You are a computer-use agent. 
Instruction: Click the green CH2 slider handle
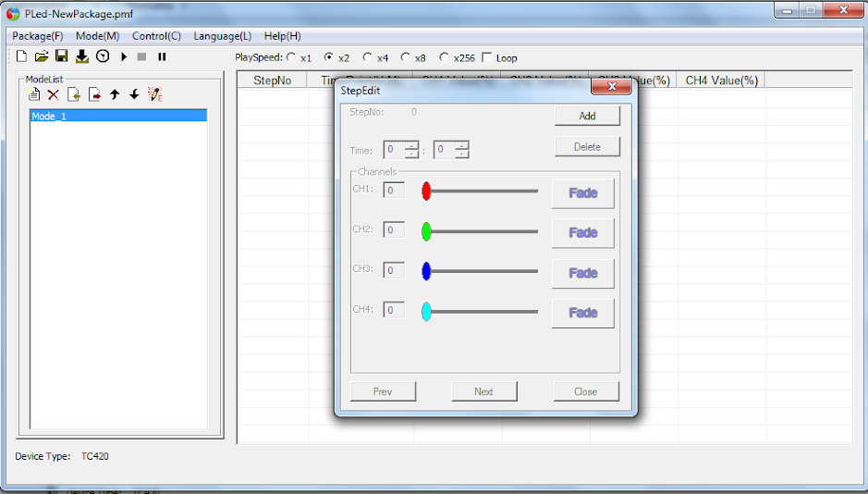point(426,231)
